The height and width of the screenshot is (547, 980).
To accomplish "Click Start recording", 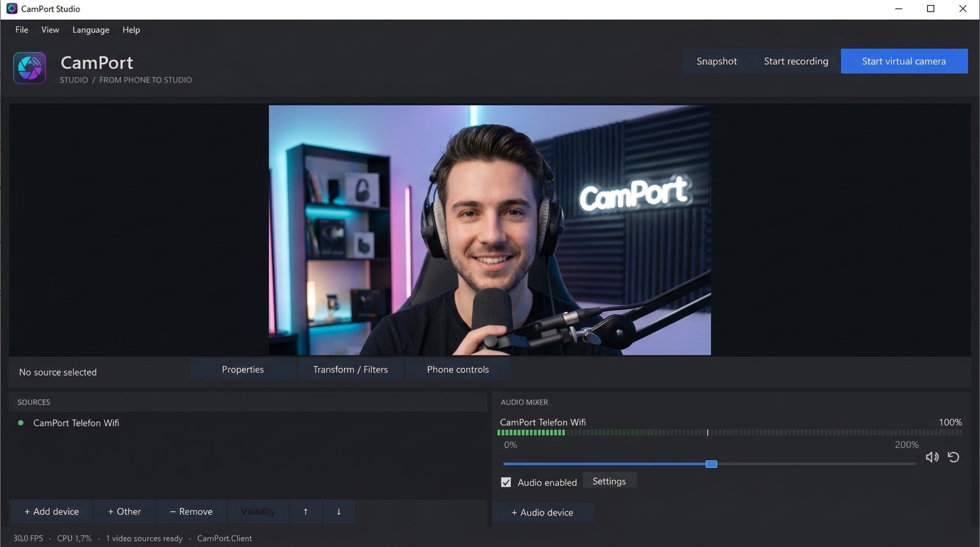I will pos(796,61).
